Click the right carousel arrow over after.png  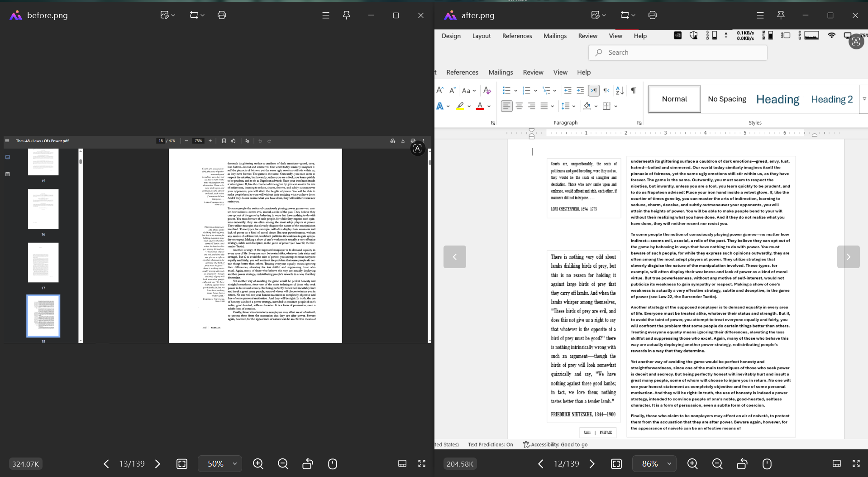(x=849, y=257)
